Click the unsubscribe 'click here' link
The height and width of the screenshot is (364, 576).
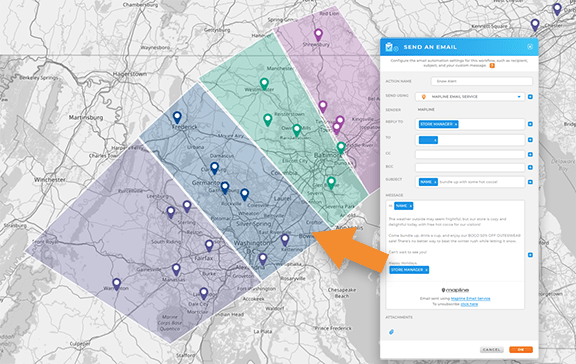tap(469, 304)
